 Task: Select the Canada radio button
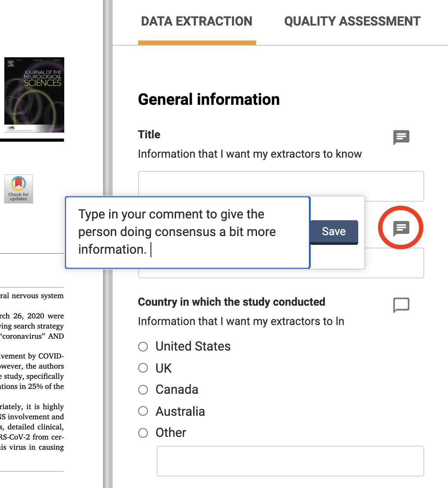tap(143, 390)
